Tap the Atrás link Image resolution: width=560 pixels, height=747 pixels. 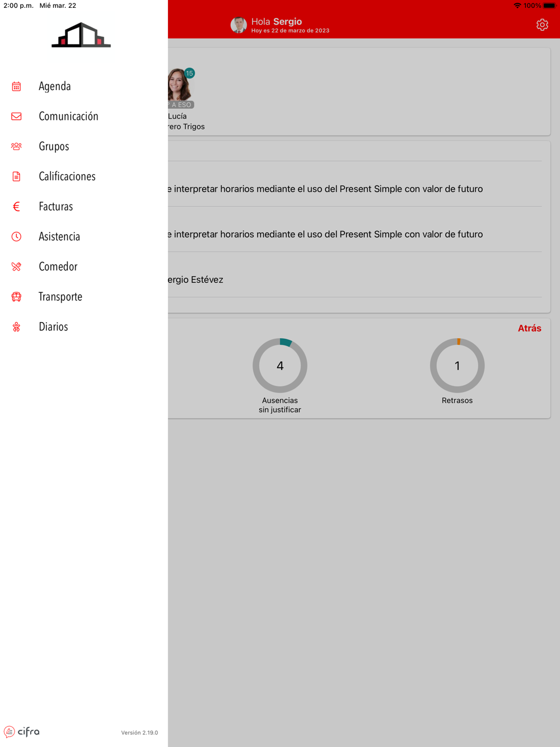(x=529, y=328)
